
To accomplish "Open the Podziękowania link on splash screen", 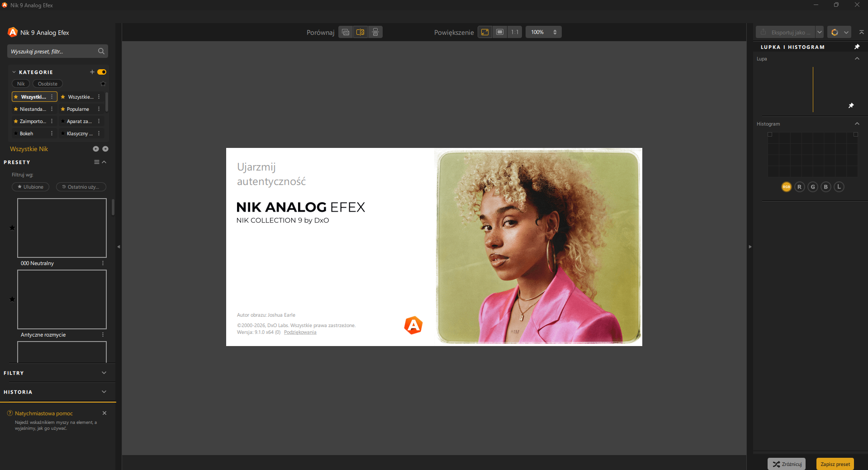I will (x=300, y=332).
